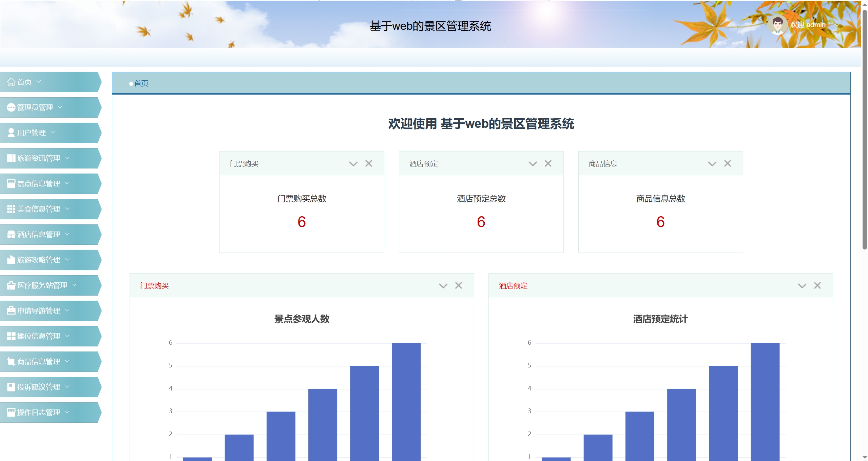Collapse the 酒店预定 summary card
868x461 pixels.
pyautogui.click(x=533, y=164)
